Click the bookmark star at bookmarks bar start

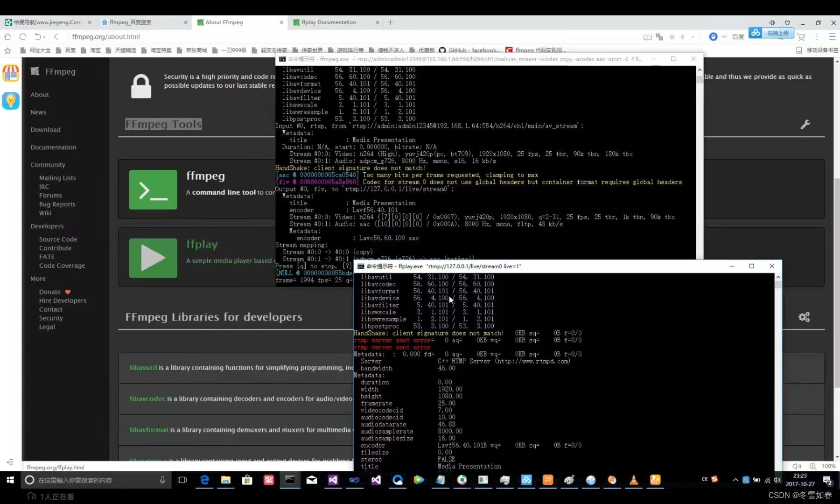[x=7, y=50]
